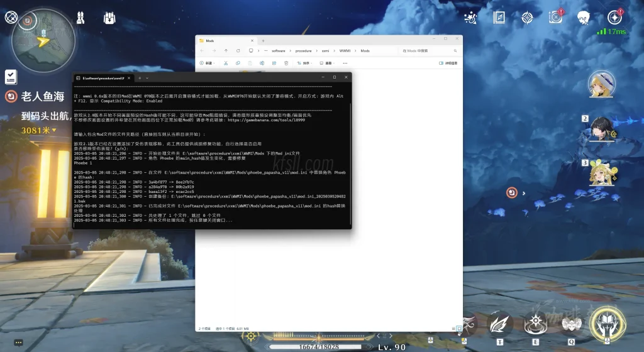Viewport: 644px width, 352px height.
Task: Click WWMI in the address breadcrumb
Action: pos(345,50)
